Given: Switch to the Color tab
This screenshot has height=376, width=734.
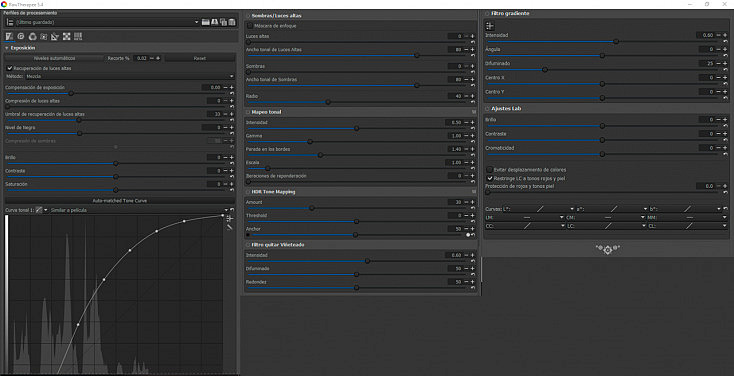Looking at the screenshot, I should point(32,37).
